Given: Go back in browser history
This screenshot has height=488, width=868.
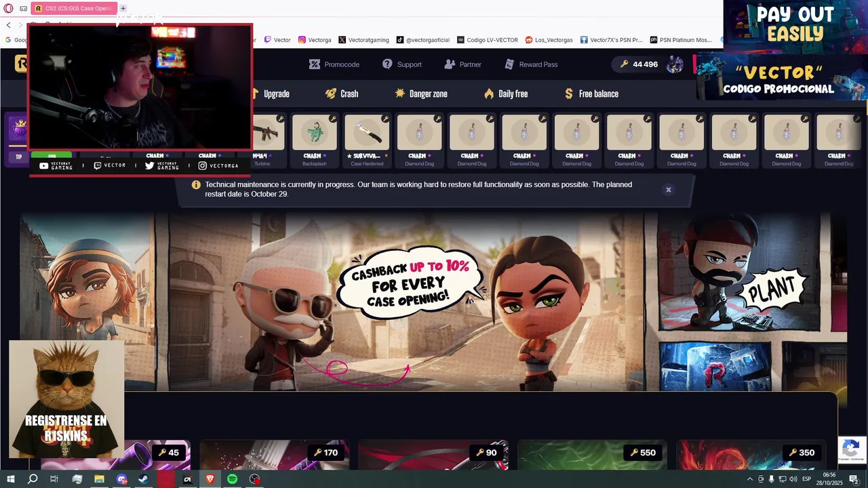Looking at the screenshot, I should click(8, 25).
